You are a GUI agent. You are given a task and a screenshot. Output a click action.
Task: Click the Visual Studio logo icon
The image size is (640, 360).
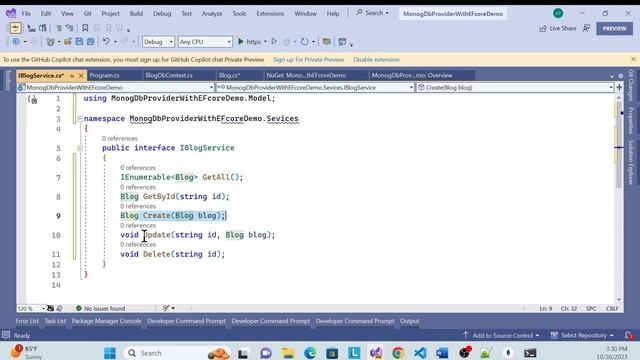coord(11,13)
